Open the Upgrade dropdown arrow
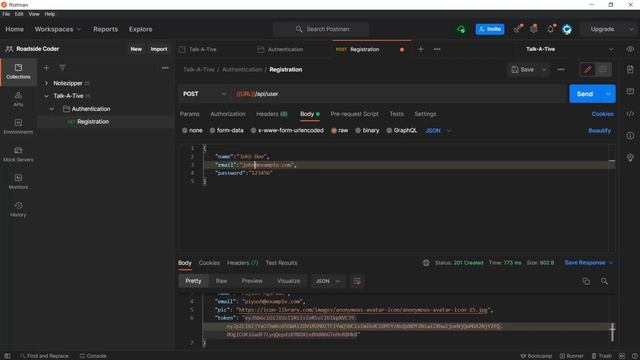Viewport: 640px width, 360px height. pos(631,29)
